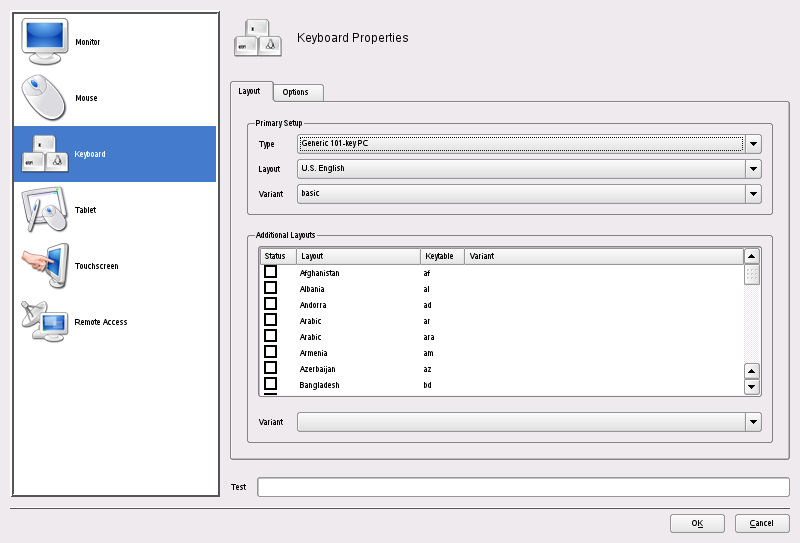Open the keyboard Type dropdown

click(x=753, y=144)
